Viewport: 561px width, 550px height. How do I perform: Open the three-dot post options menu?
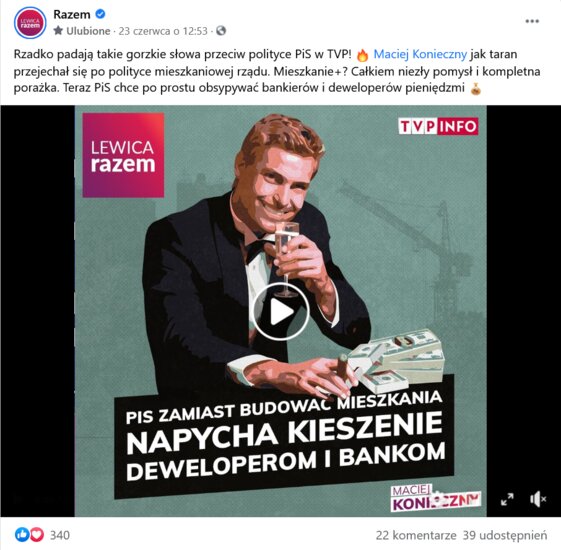pyautogui.click(x=532, y=21)
